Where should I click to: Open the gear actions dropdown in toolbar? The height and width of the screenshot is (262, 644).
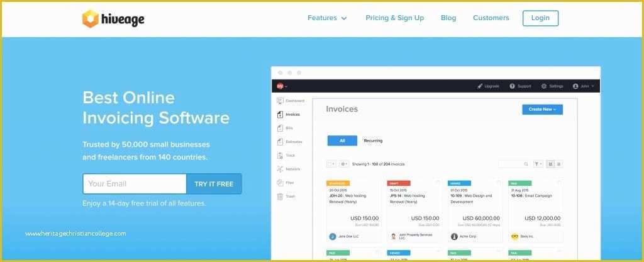click(x=344, y=164)
